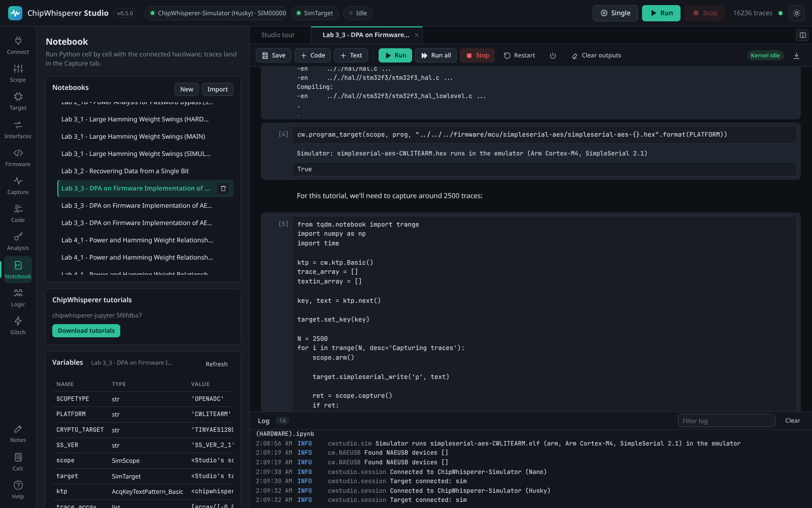Click the green Run button in the top header
Viewport: 812px width, 508px height.
click(661, 13)
